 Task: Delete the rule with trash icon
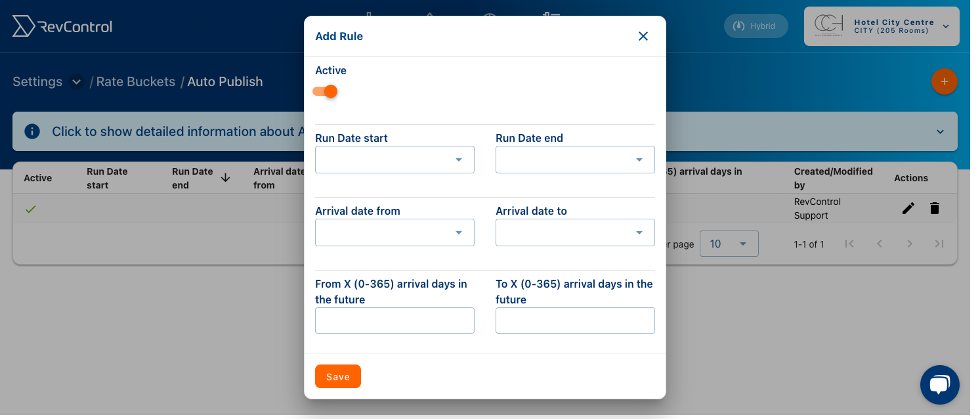pyautogui.click(x=935, y=208)
